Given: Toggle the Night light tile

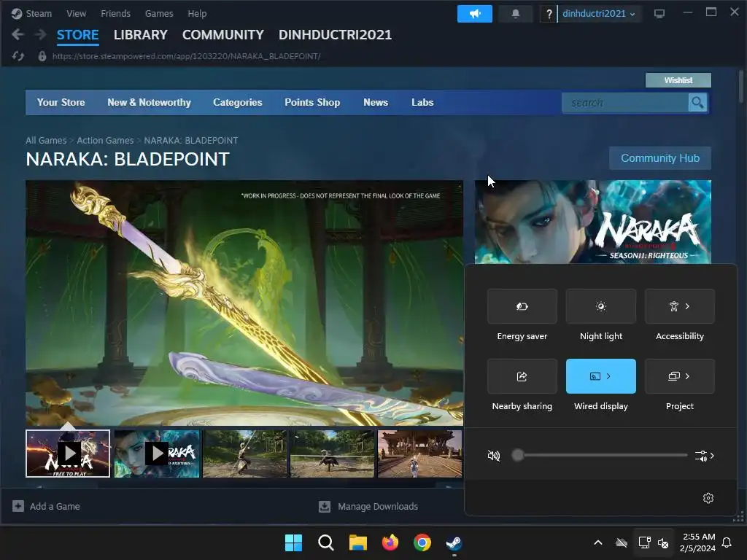Looking at the screenshot, I should pos(601,306).
